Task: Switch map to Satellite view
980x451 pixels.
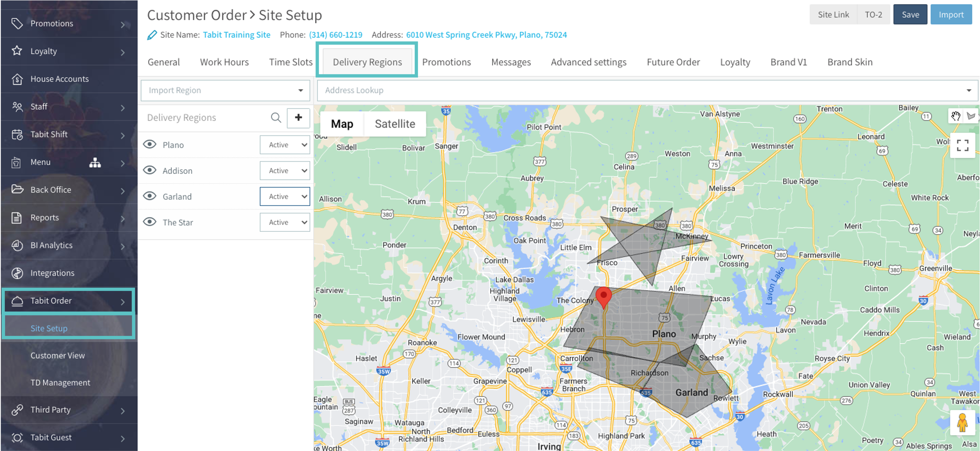Action: pos(394,124)
